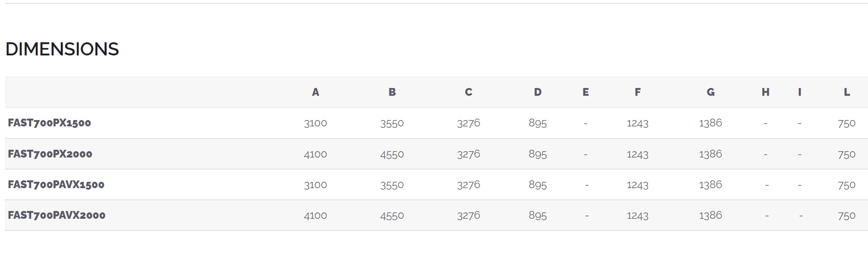The height and width of the screenshot is (263, 868).
Task: Select column header L
Action: (x=847, y=92)
